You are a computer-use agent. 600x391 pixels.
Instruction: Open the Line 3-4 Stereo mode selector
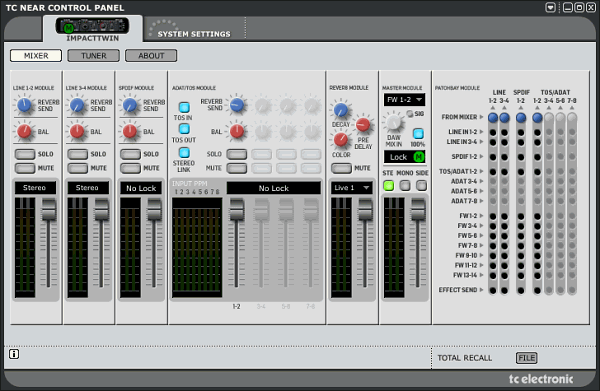(x=88, y=188)
